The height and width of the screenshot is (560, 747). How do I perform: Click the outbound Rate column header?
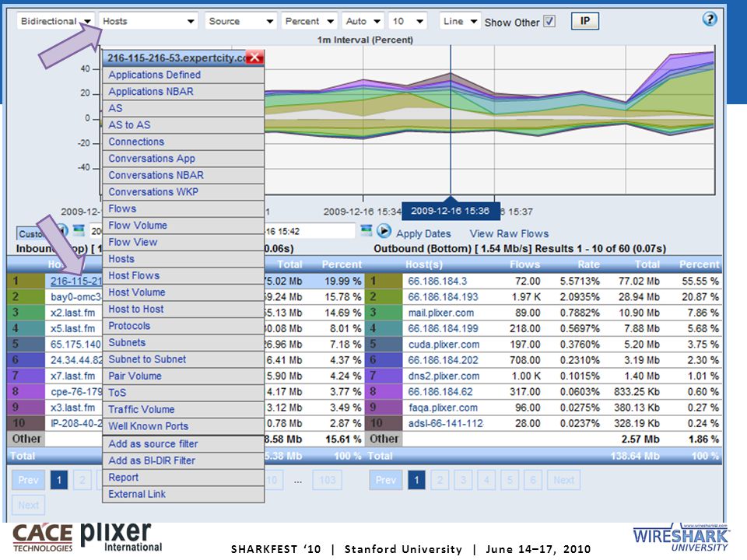(x=588, y=264)
